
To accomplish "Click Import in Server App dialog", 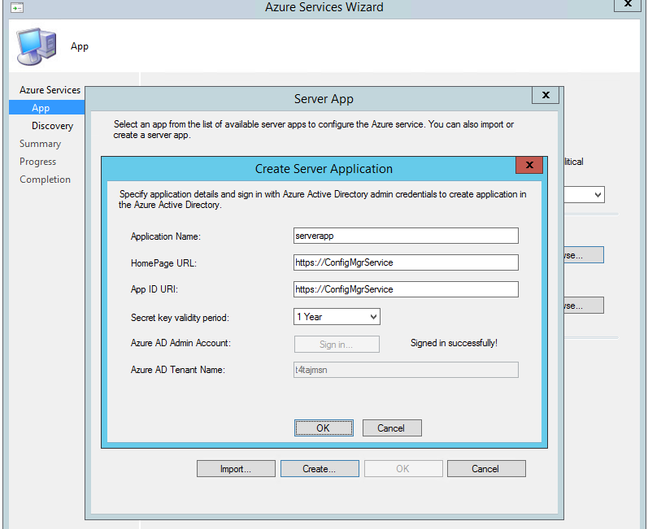I will pos(236,469).
